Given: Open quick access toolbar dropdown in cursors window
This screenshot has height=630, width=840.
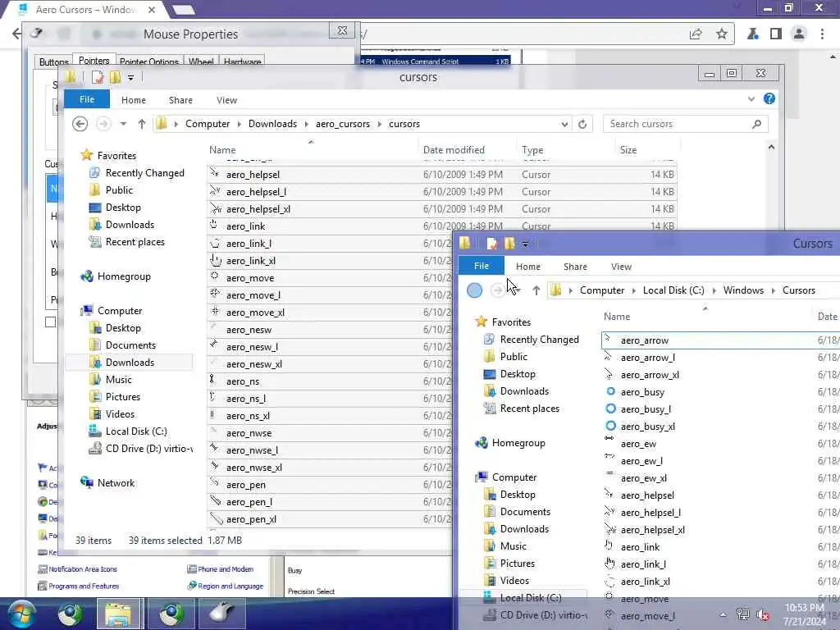Looking at the screenshot, I should (130, 78).
